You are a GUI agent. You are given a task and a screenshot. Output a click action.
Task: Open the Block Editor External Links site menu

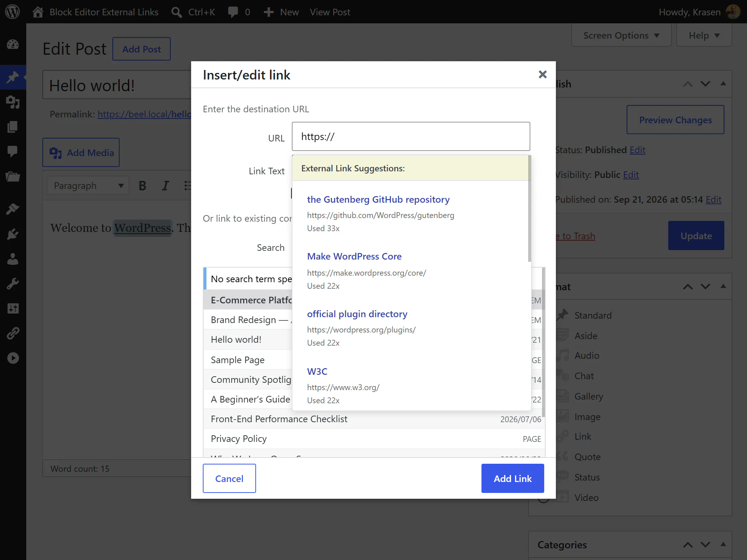[96, 12]
